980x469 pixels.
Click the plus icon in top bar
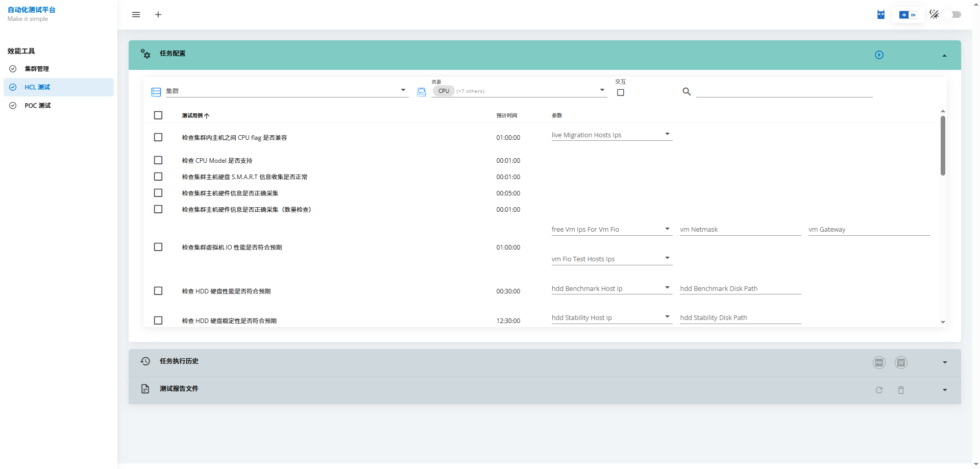pyautogui.click(x=158, y=15)
